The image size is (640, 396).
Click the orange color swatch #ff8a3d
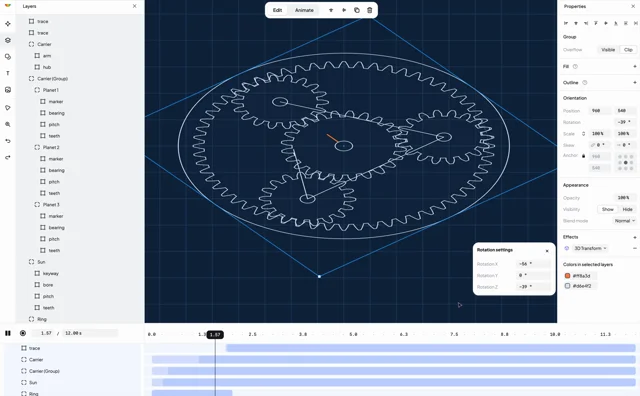point(567,276)
